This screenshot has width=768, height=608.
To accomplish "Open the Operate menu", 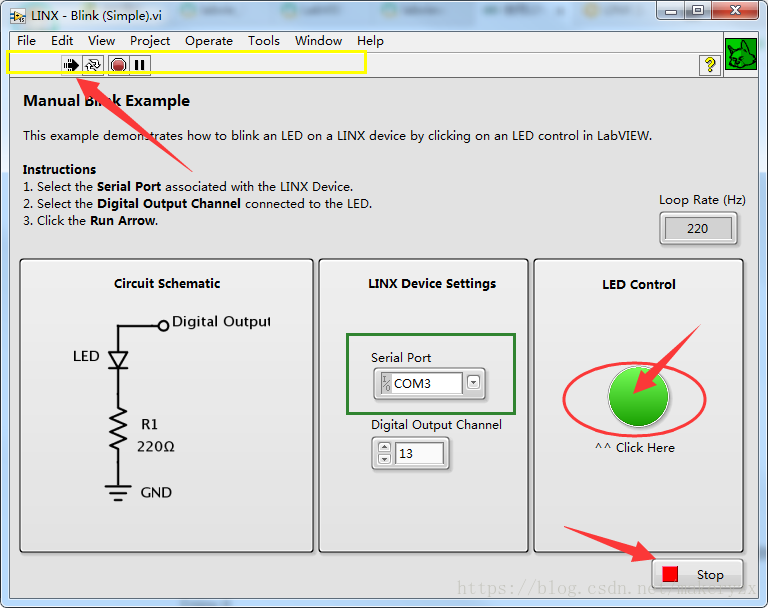I will pos(209,41).
